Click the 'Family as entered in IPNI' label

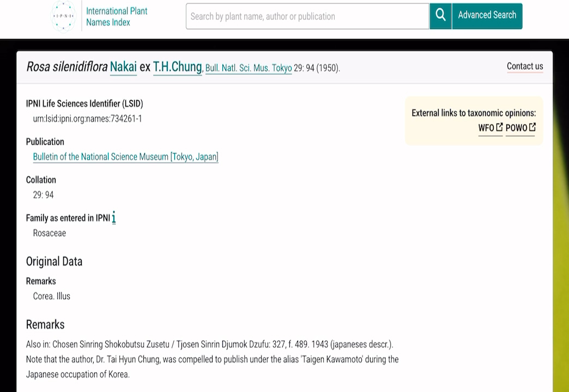pos(68,218)
